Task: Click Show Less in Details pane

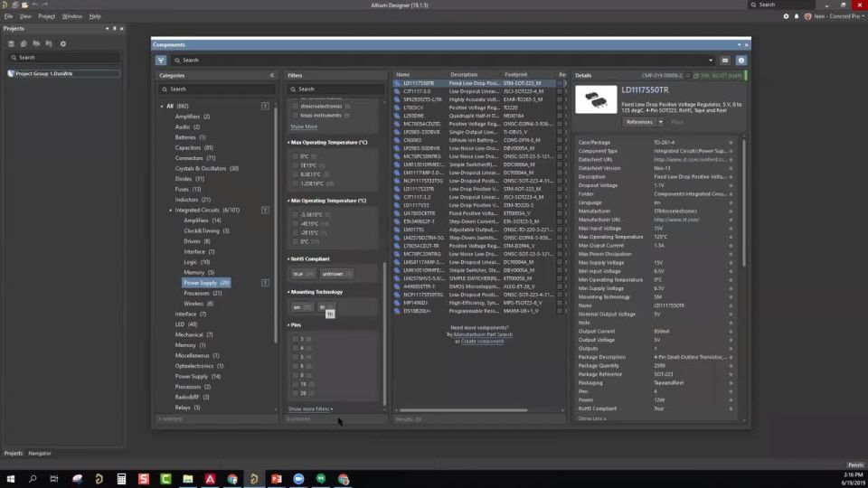Action: [x=591, y=418]
